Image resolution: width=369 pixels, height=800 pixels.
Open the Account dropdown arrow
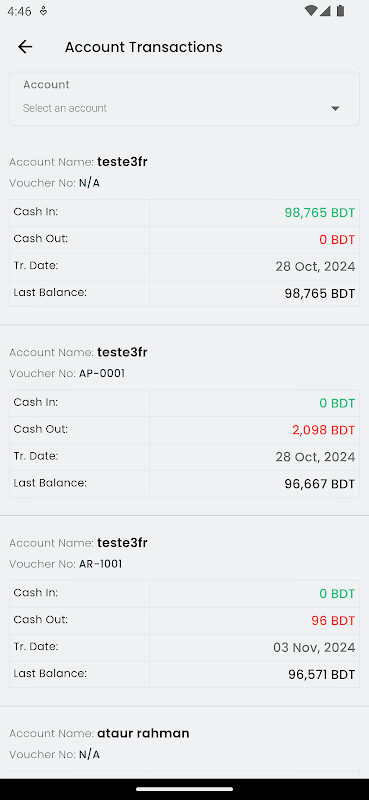tap(335, 108)
